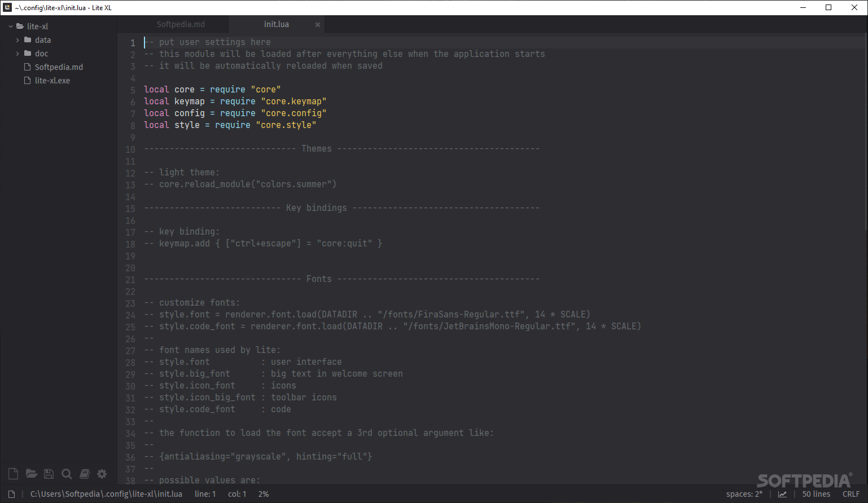Change indentation via 'spaces: 2*' status entry
The image size is (868, 503).
(744, 494)
